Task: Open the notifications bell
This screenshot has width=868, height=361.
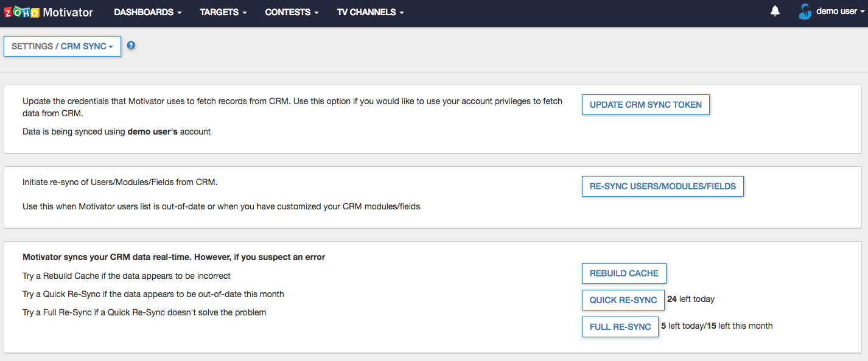Action: [775, 12]
